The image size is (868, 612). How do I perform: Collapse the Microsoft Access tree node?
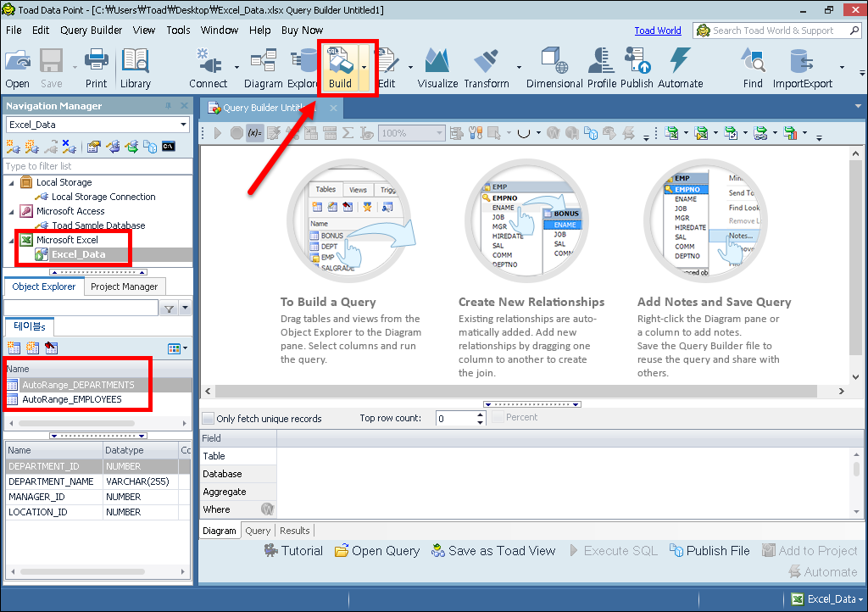tap(12, 211)
